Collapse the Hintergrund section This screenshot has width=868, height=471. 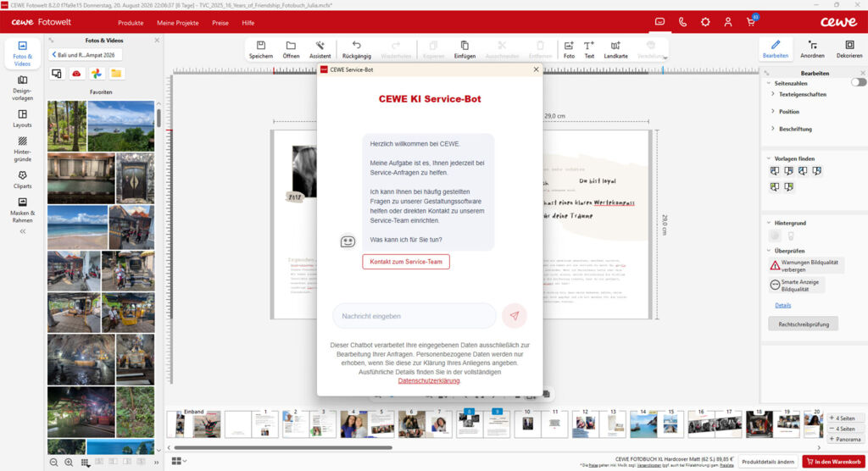click(769, 223)
